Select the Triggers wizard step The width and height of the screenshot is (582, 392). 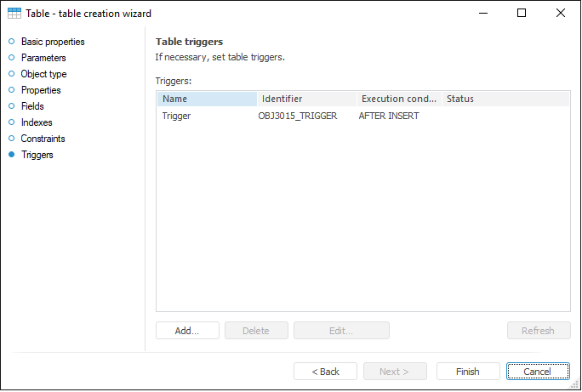pos(37,155)
